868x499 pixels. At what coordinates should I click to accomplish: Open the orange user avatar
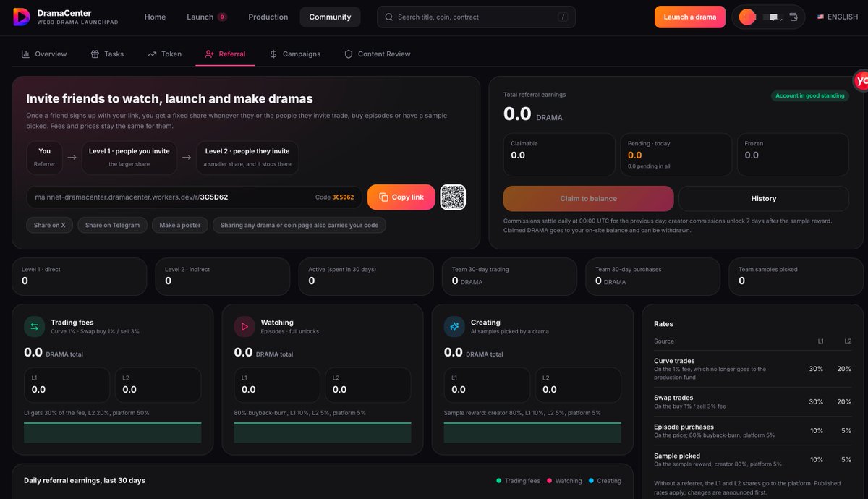pos(747,17)
